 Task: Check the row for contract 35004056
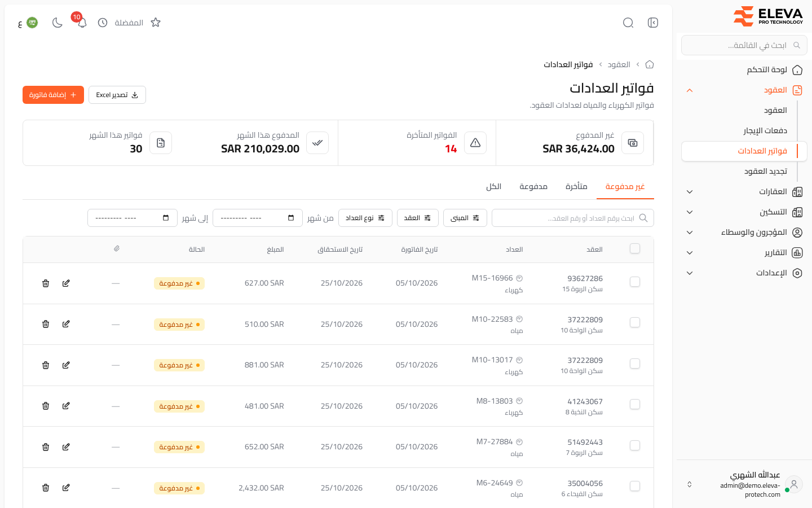635,486
